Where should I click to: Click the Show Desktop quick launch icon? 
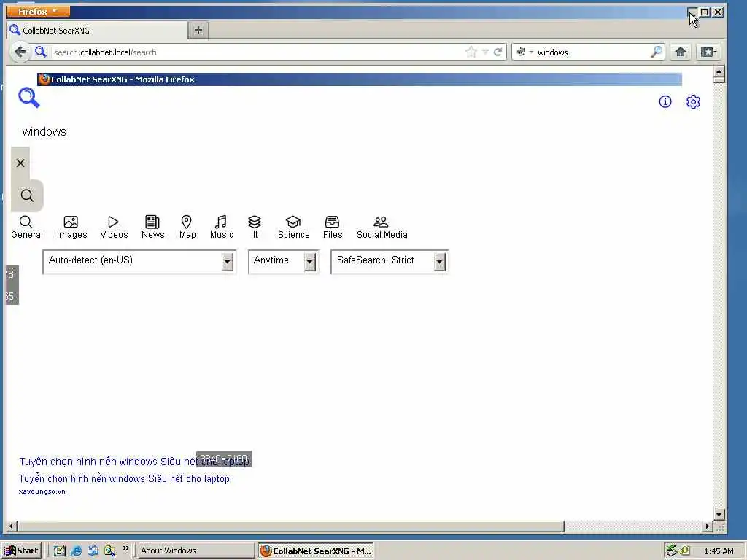(x=60, y=551)
